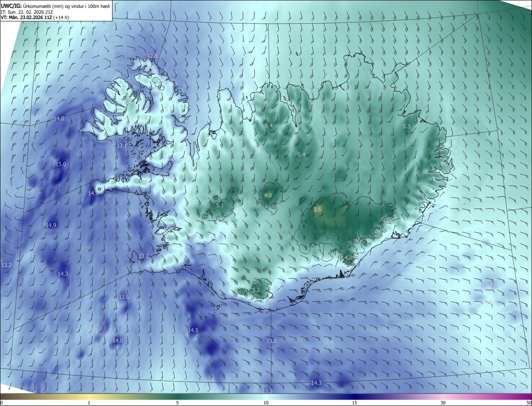The image size is (532, 406).
Task: Select the valid time line "VT: Mán. 23.02.2026 11Z (+14 h)"
Action: coord(34,18)
